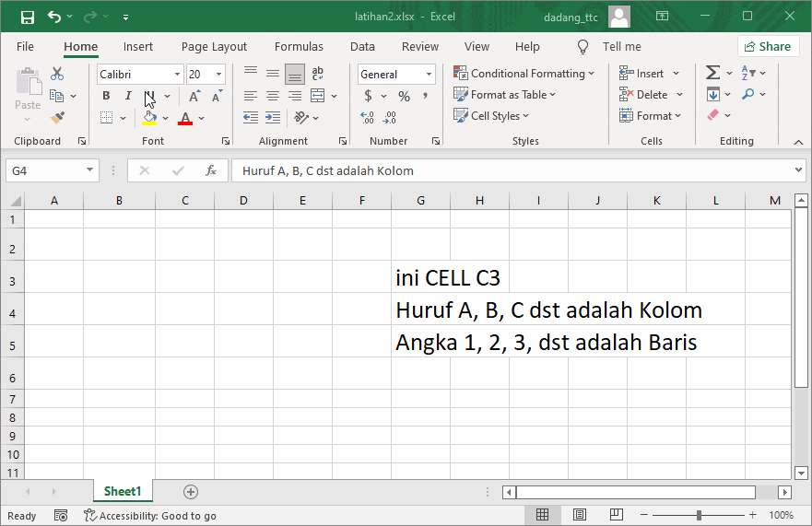The height and width of the screenshot is (526, 812).
Task: Expand Cell Styles gallery
Action: tap(491, 116)
